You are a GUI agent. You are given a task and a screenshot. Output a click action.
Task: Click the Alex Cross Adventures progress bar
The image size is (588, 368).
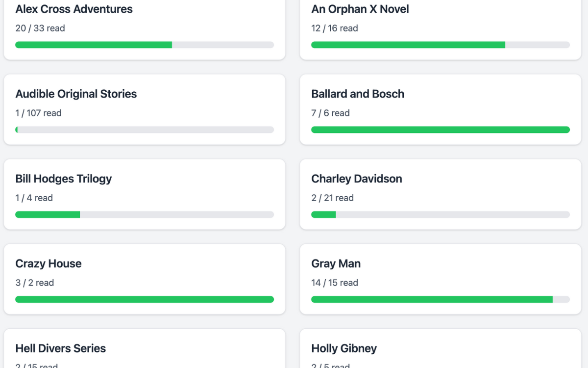[x=145, y=45]
